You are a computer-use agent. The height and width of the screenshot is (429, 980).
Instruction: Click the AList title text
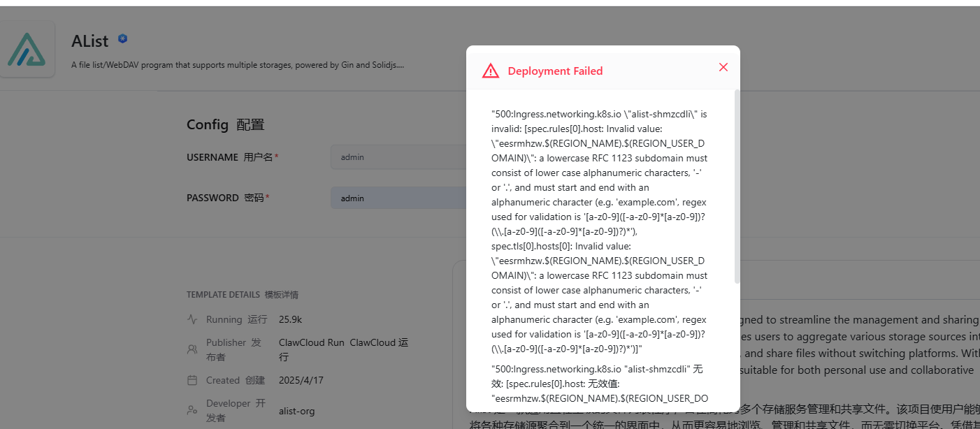[x=90, y=41]
